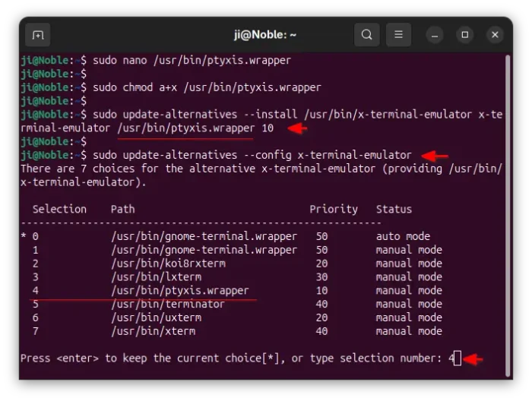
Task: Click the /usr/bin/lxterm path entry
Action: click(x=156, y=277)
